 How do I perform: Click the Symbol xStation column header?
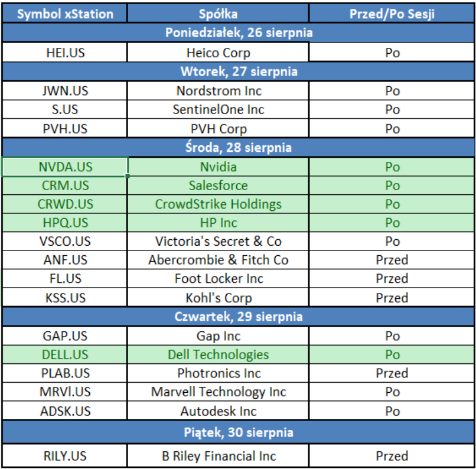[65, 14]
